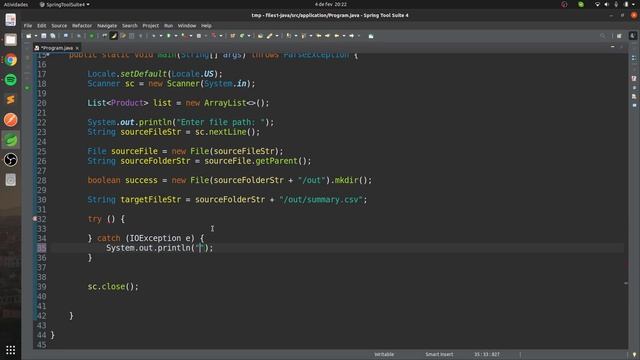This screenshot has width=640, height=360.
Task: Minimize the editor area
Action: (613, 47)
